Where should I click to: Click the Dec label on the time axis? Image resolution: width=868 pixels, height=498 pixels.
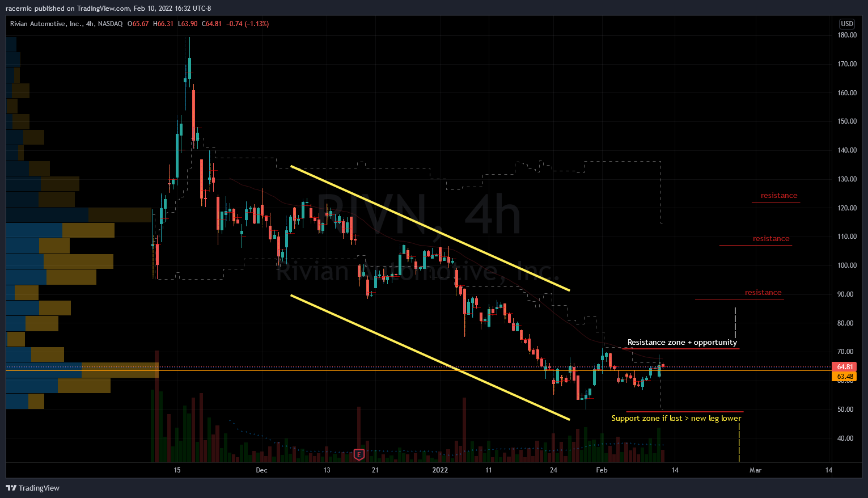[x=261, y=470]
